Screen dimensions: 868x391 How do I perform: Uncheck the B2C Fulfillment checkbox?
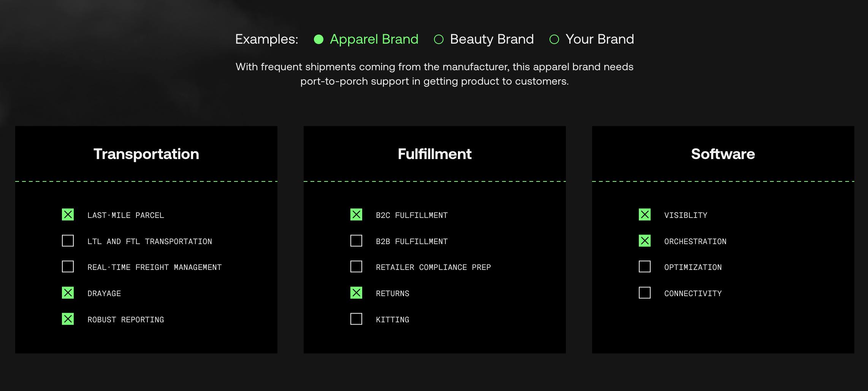356,215
